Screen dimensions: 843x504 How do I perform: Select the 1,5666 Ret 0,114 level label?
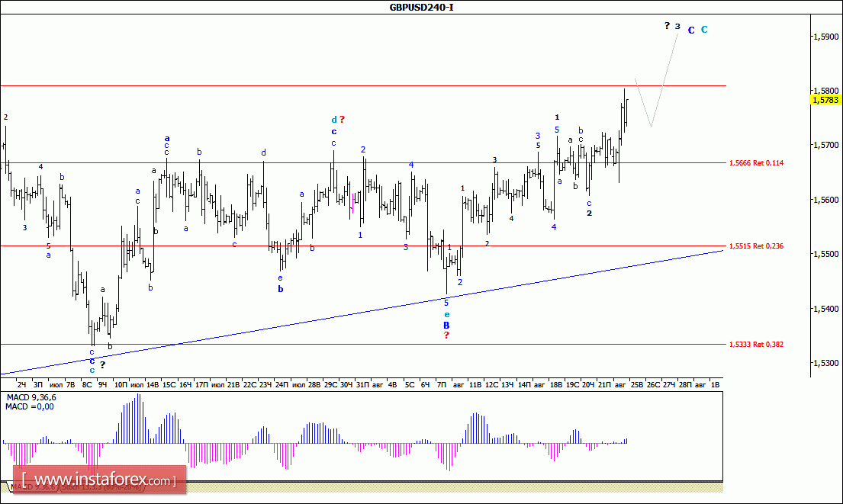click(x=756, y=163)
